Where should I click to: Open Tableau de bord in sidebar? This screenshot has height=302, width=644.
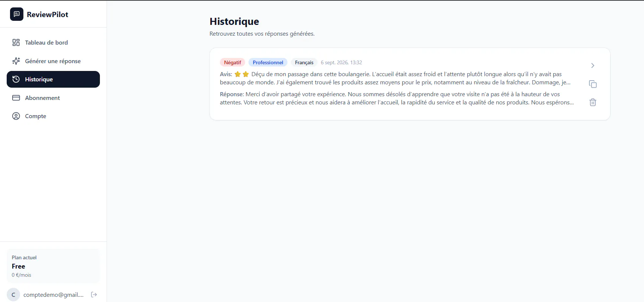[x=53, y=42]
